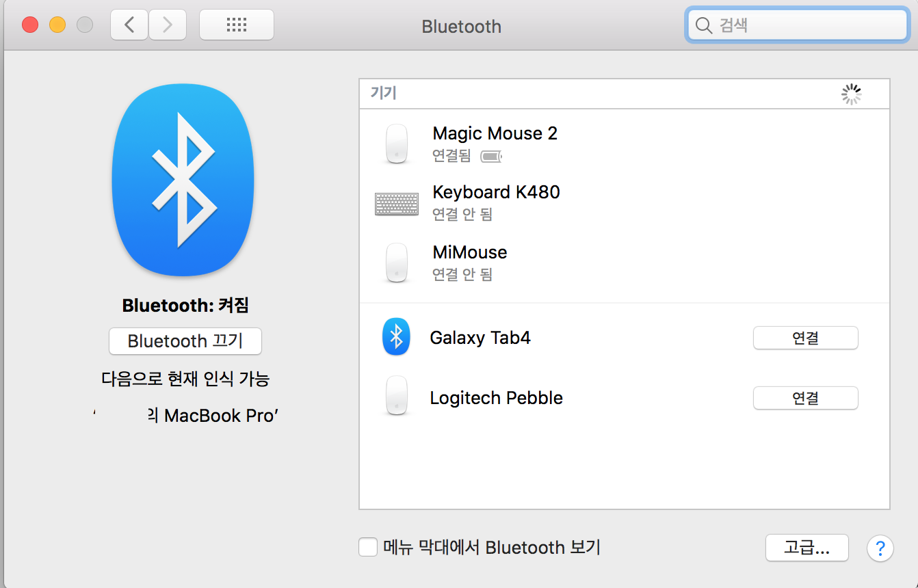918x588 pixels.
Task: Click the Magic Mouse 2 battery indicator
Action: [491, 157]
